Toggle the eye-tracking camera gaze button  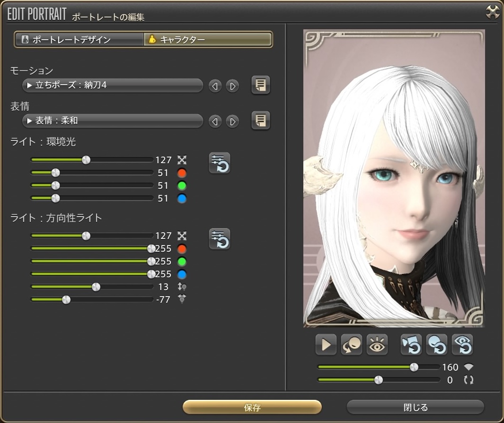coord(377,345)
